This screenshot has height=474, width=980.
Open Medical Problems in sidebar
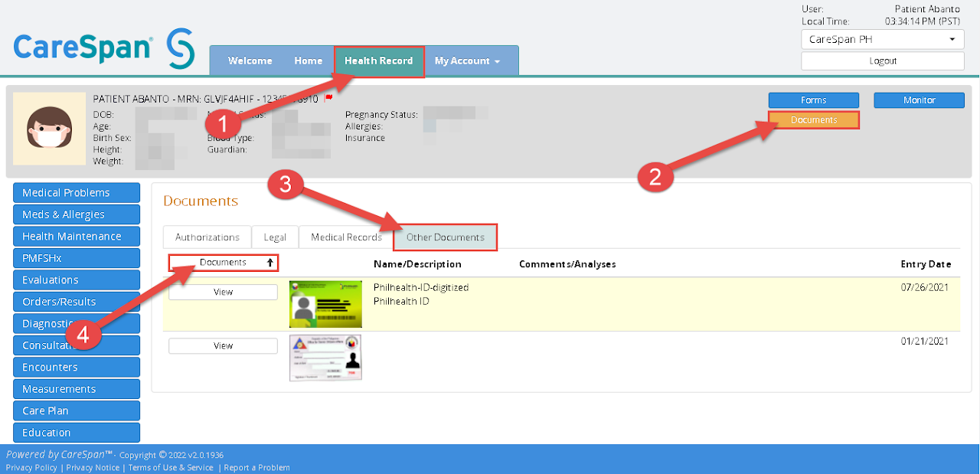pos(77,193)
